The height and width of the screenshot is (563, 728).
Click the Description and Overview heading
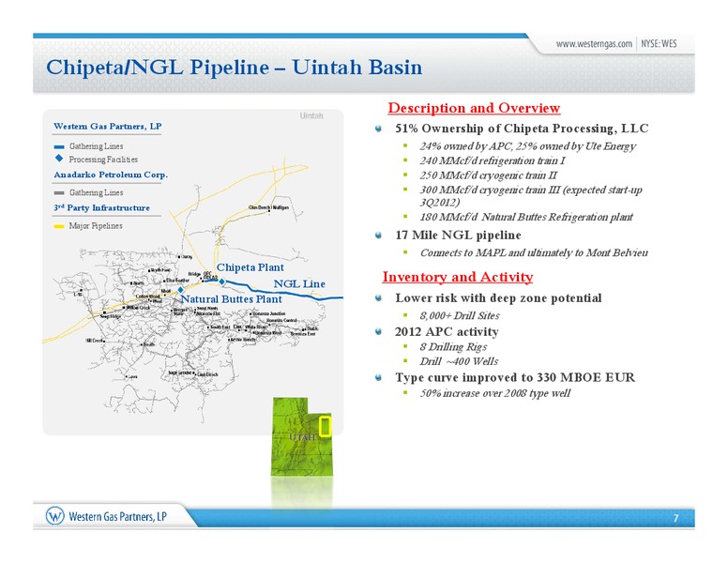[474, 108]
